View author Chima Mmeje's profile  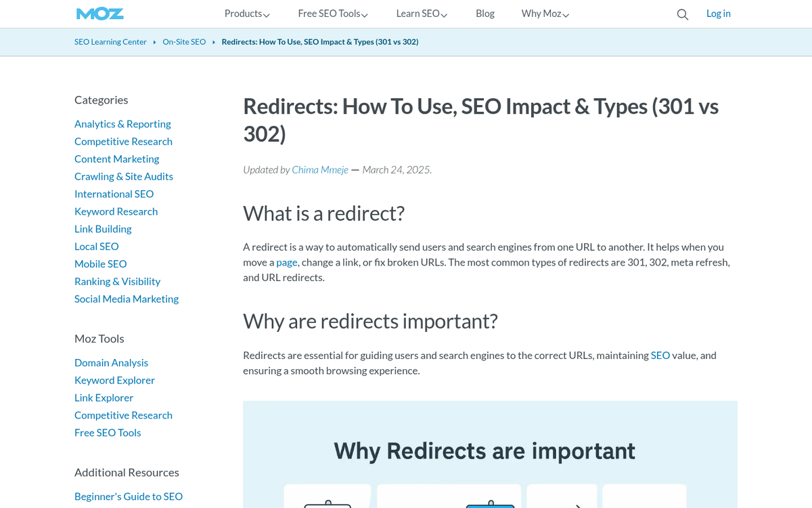click(x=319, y=169)
